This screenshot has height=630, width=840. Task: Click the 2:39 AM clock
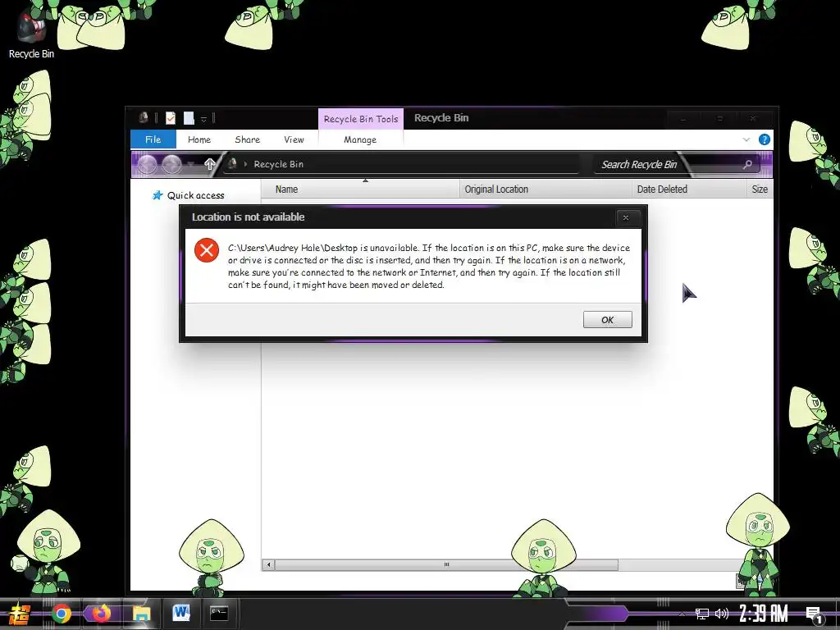[764, 614]
